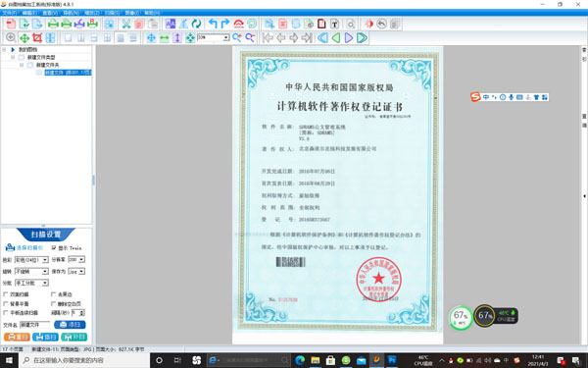Collapse the 新建文件类型 tree node

(x=13, y=57)
